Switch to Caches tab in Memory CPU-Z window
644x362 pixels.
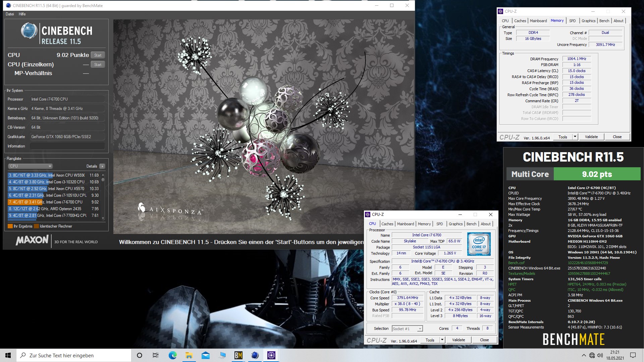tap(520, 21)
